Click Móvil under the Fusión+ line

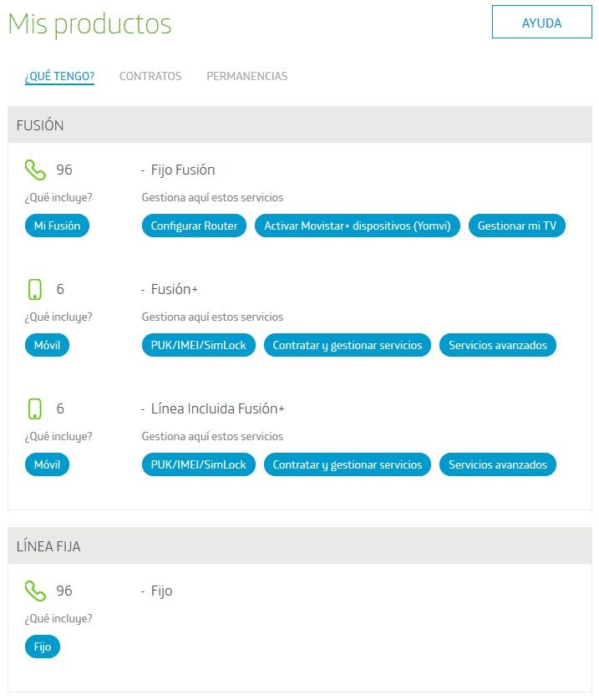point(47,345)
